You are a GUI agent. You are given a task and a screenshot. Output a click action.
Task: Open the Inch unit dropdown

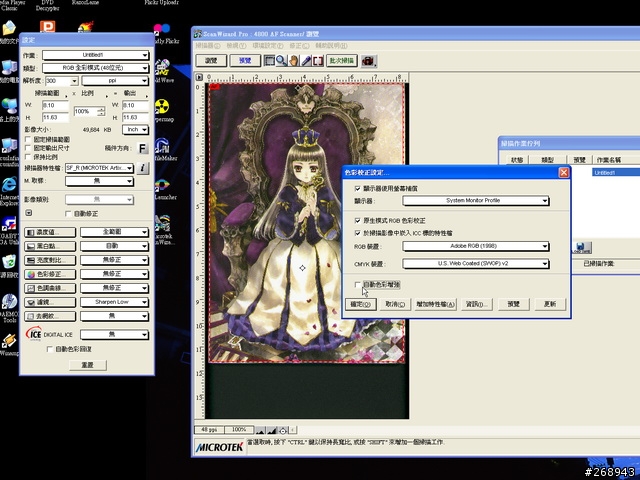[135, 129]
